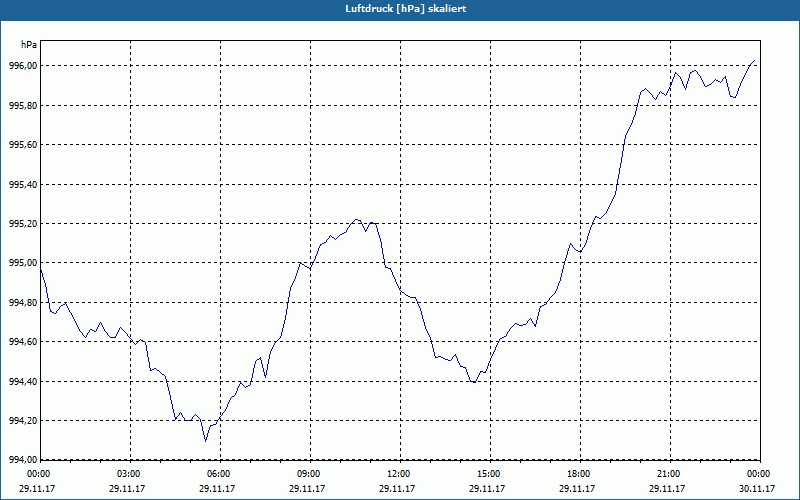Click the 995,40 axis value

pos(23,184)
